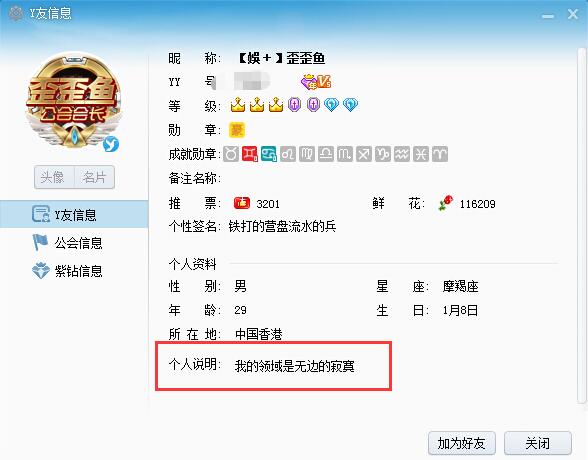Click the yellow medal icon beside 勋章
This screenshot has width=588, height=460.
pos(237,130)
